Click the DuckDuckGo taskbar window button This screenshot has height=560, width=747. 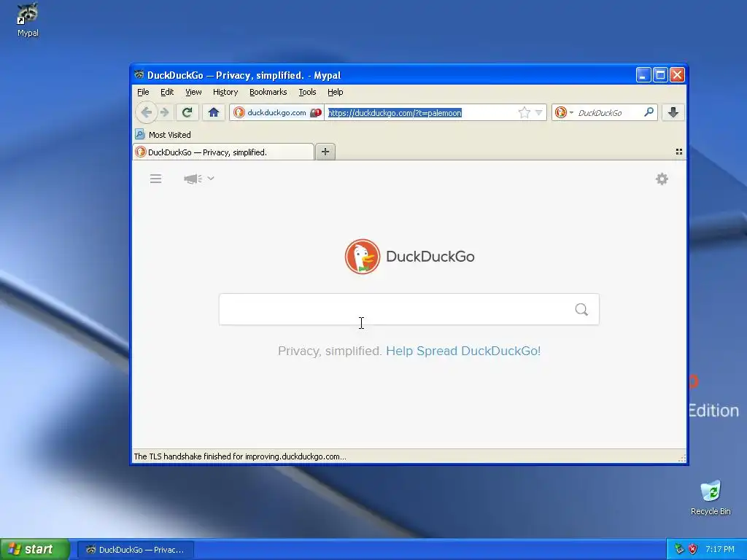[135, 550]
